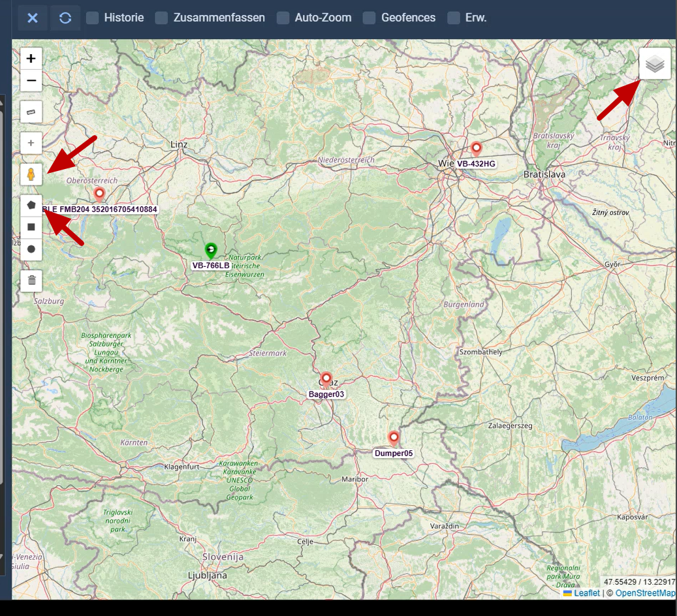Click the map zoom out minus button
The height and width of the screenshot is (616, 677).
31,82
